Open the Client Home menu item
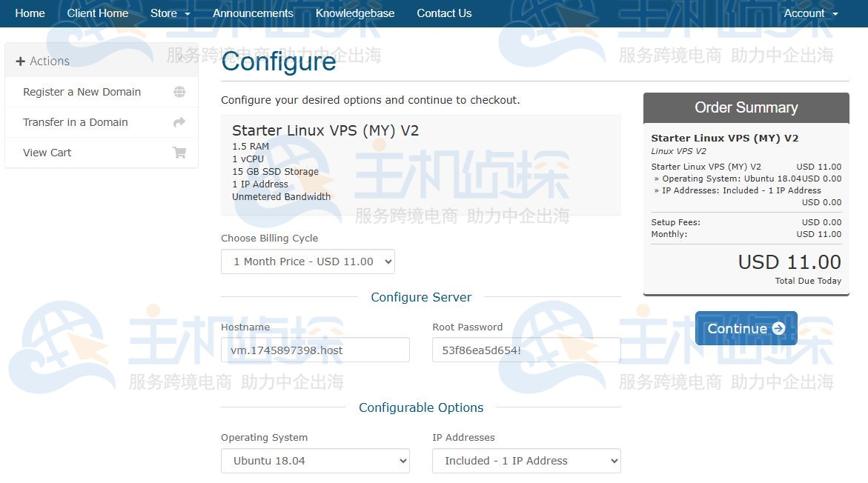The height and width of the screenshot is (483, 868). 97,13
